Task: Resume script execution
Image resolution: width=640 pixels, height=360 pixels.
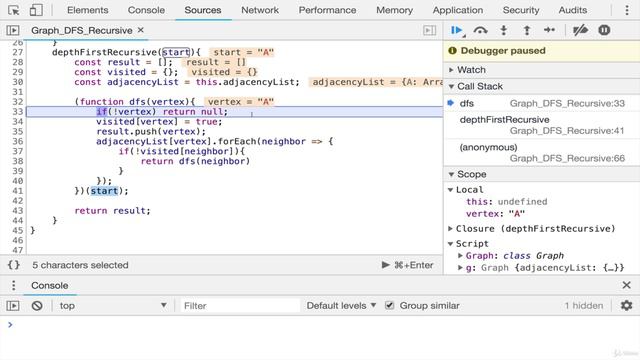Action: click(457, 30)
